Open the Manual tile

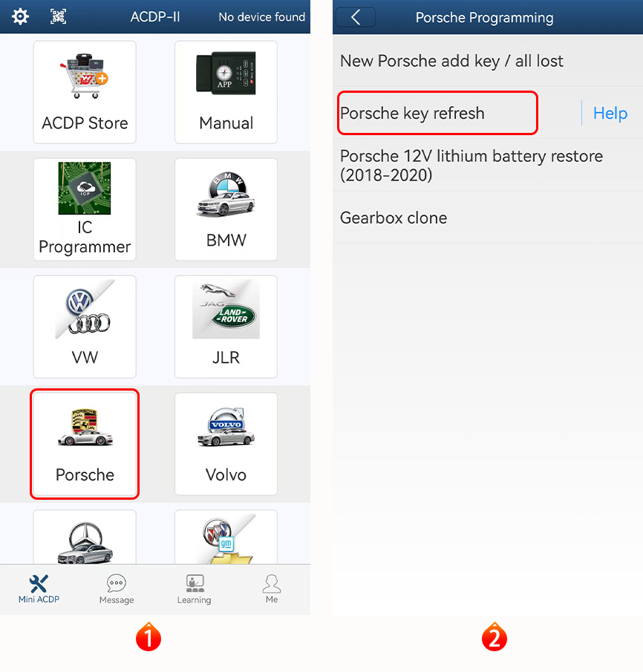(226, 92)
